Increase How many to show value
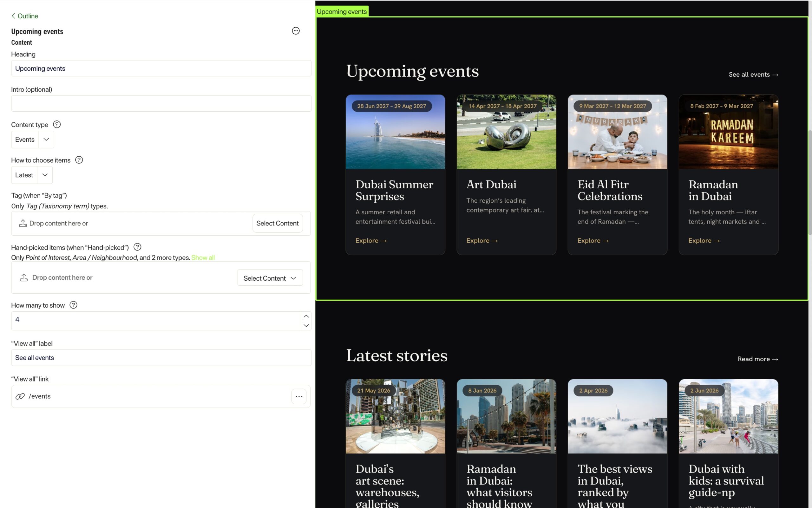 pos(306,316)
